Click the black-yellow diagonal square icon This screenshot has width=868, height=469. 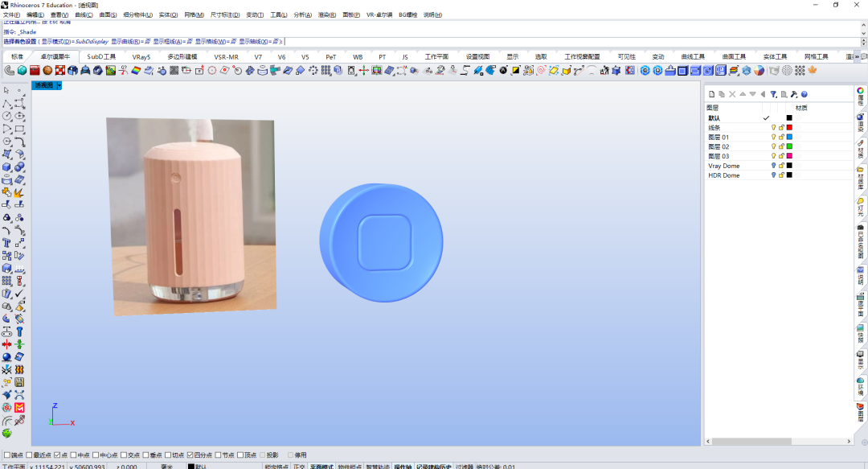pos(516,71)
